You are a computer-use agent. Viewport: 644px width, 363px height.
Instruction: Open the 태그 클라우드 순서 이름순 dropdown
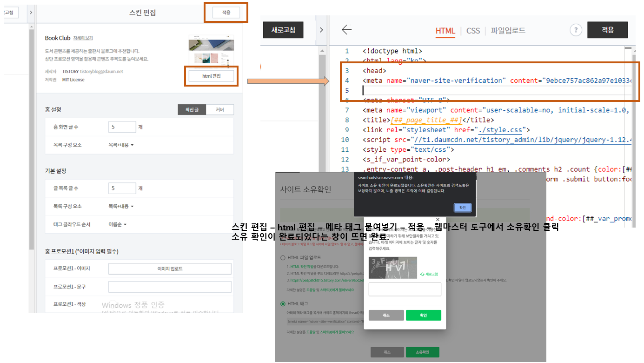point(117,224)
